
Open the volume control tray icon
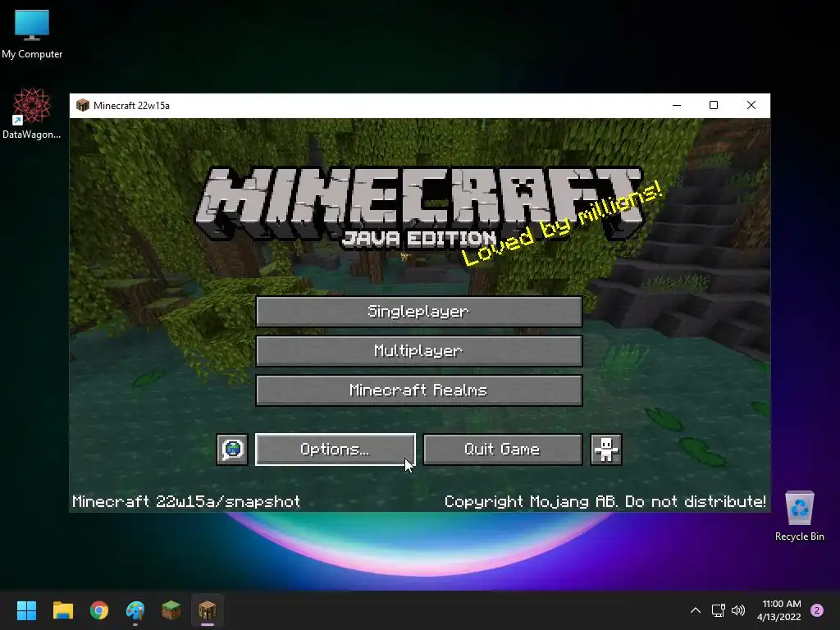(x=738, y=610)
